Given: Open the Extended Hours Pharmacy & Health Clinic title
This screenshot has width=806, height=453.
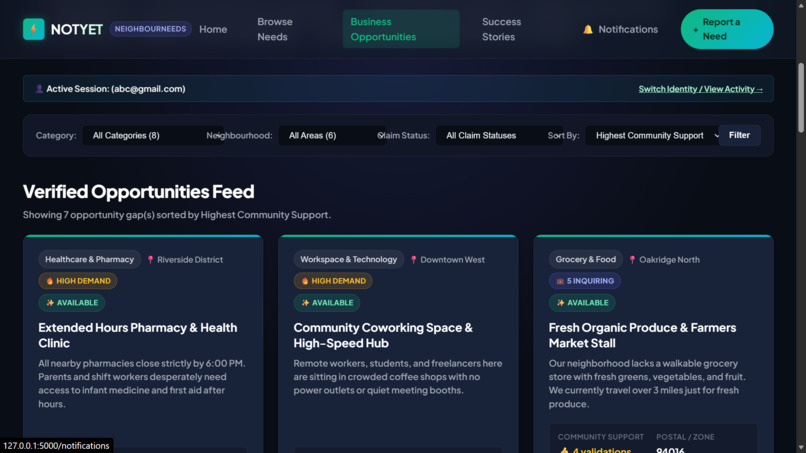Looking at the screenshot, I should pyautogui.click(x=138, y=335).
